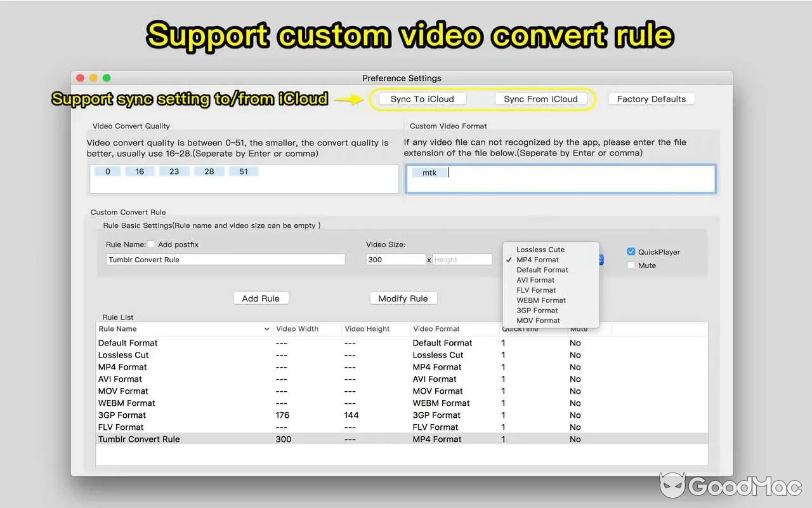
Task: Click the Add Rule button
Action: click(261, 298)
